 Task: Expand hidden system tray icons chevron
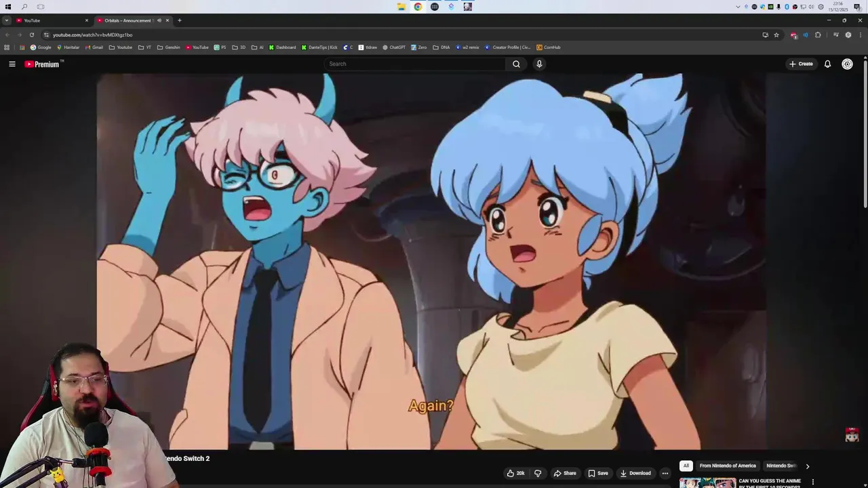click(x=738, y=7)
